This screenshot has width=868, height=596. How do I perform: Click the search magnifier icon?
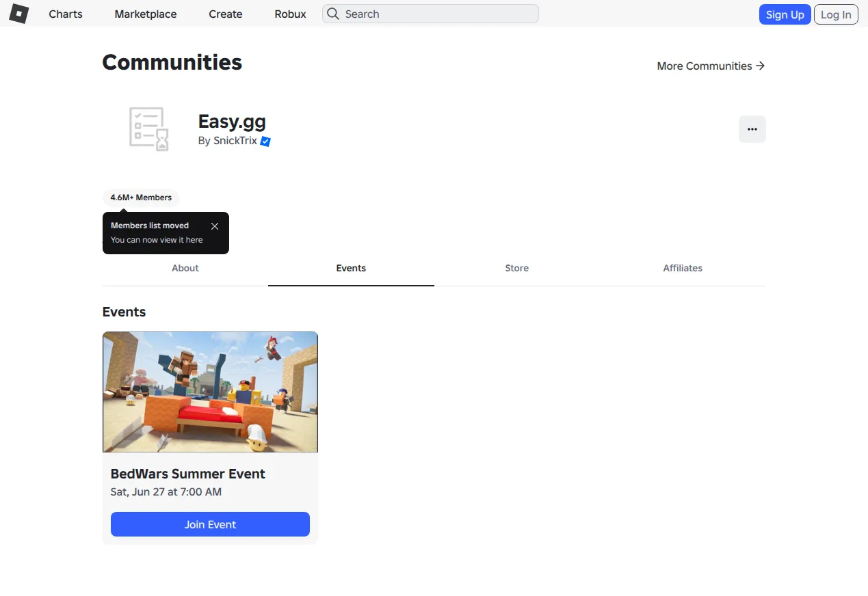tap(332, 14)
